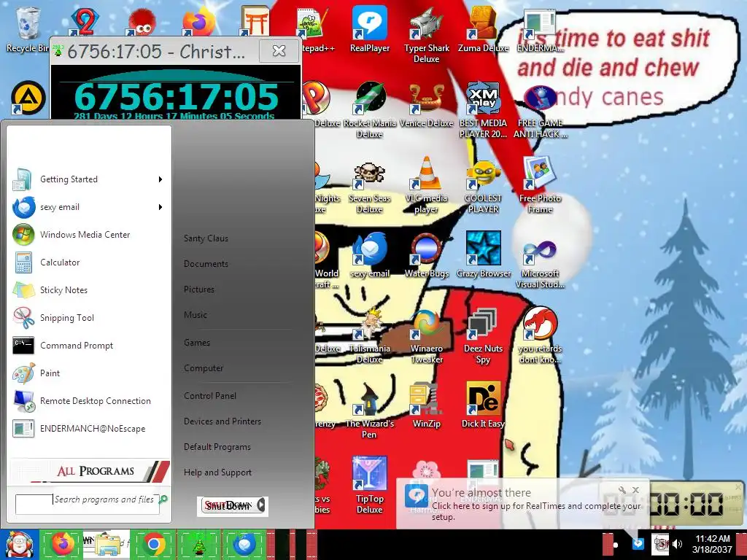
Task: Open the Recycle Bin desktop icon
Action: (27, 29)
